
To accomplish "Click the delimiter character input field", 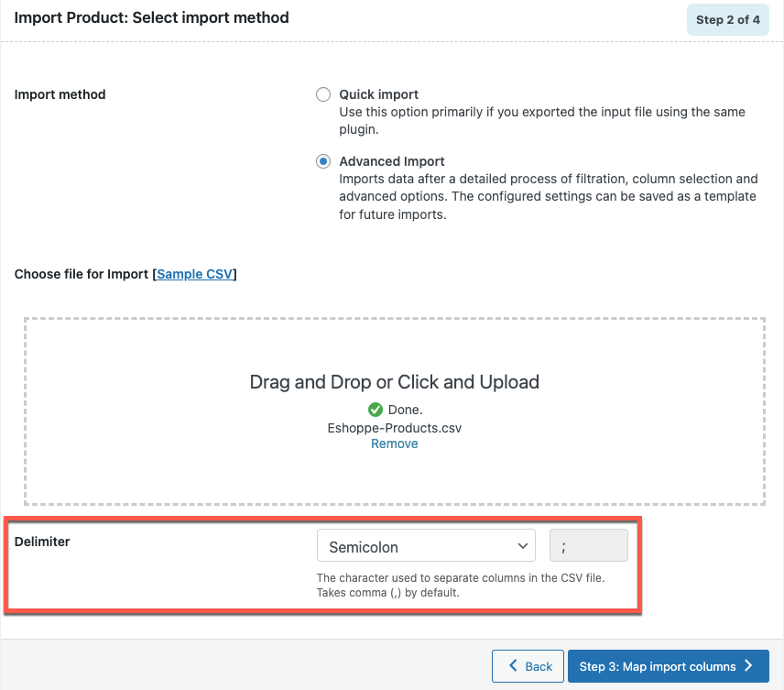I will 589,546.
